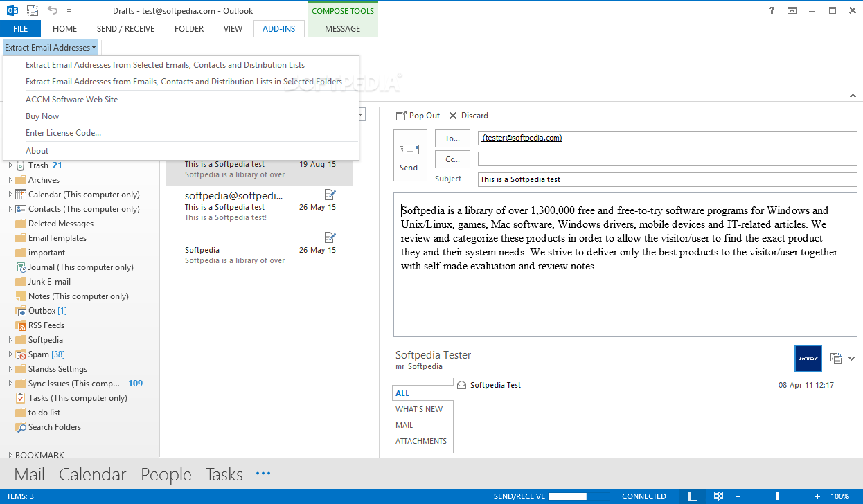Switch to the SEND / RECEIVE tab

(126, 29)
